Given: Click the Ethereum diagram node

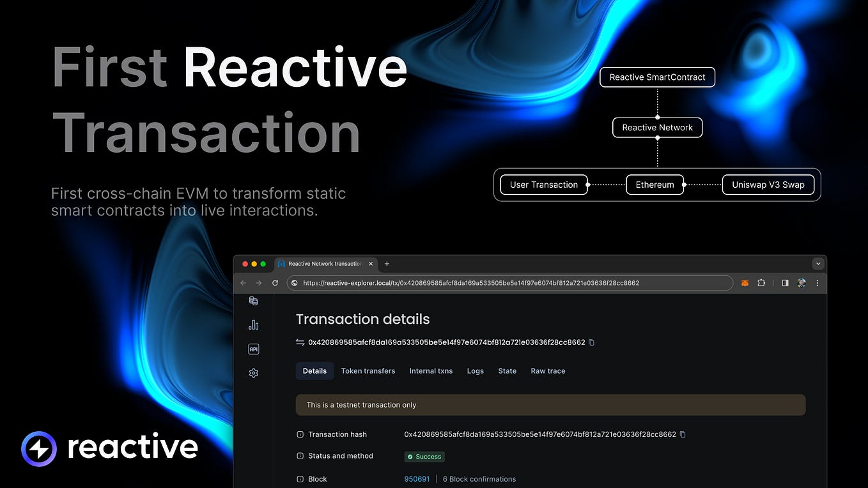Looking at the screenshot, I should coord(655,185).
